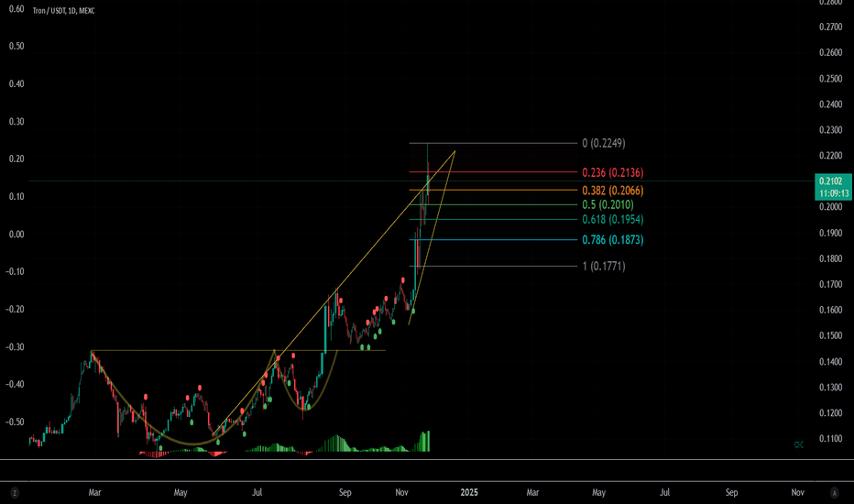854x504 pixels.
Task: Click the 2025 label on the time axis
Action: click(468, 492)
